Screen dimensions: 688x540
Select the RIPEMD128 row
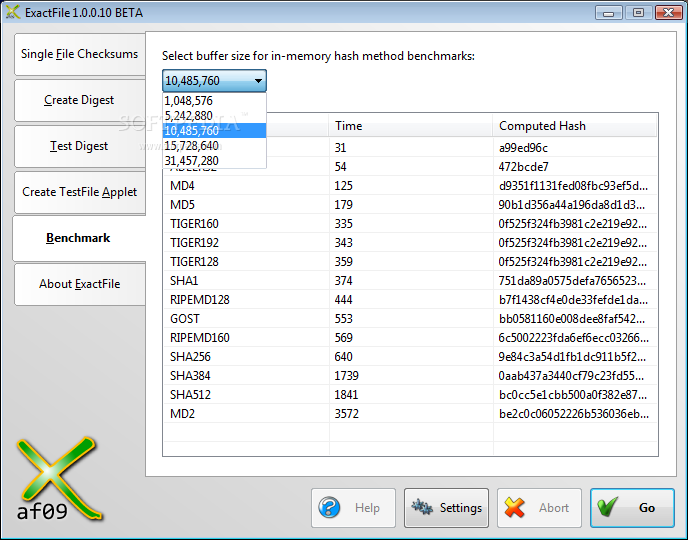click(410, 300)
